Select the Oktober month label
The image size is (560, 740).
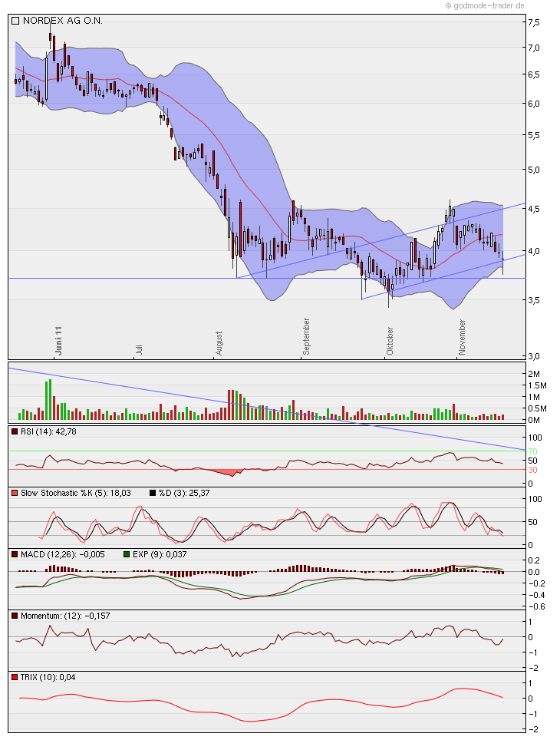pos(390,342)
